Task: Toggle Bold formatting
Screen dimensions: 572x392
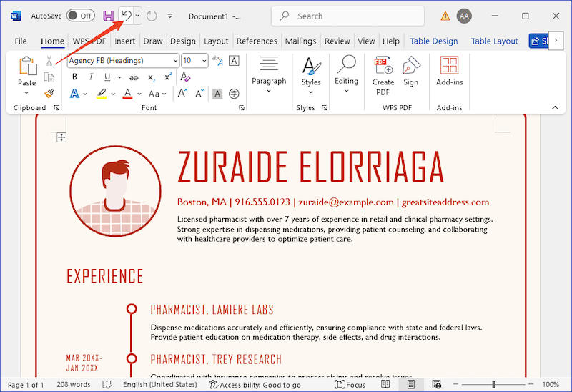Action: [x=74, y=77]
